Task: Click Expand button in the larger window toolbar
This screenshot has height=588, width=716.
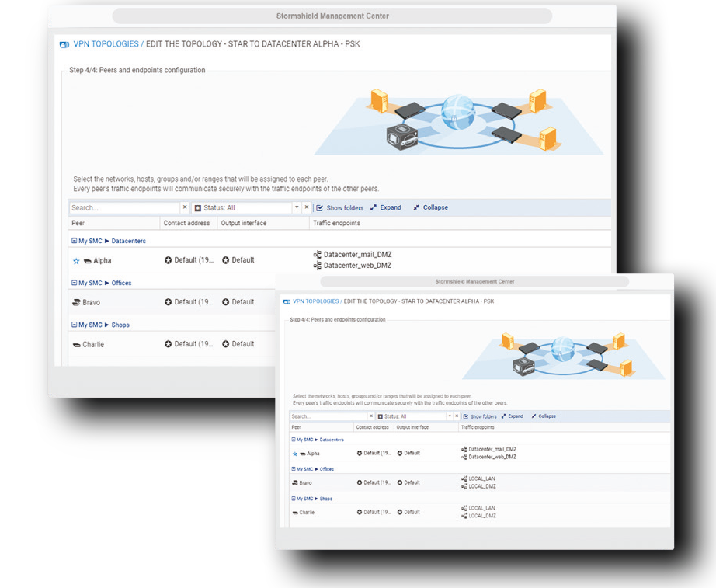Action: click(386, 208)
